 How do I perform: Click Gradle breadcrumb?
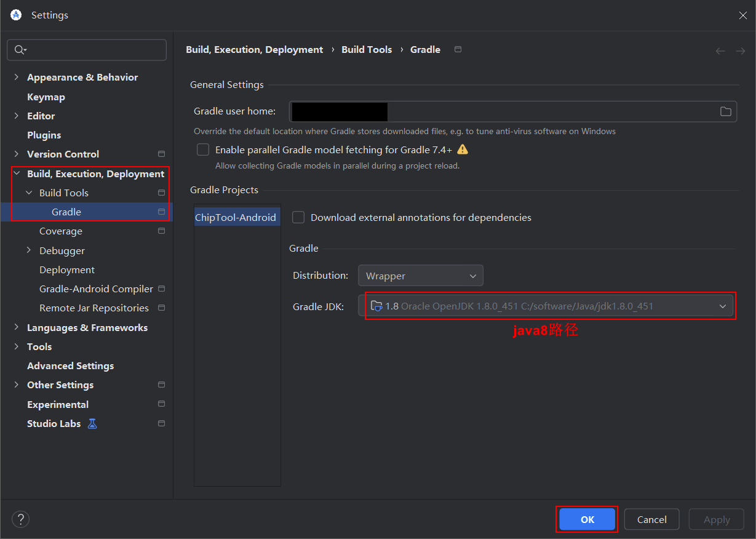click(x=425, y=49)
